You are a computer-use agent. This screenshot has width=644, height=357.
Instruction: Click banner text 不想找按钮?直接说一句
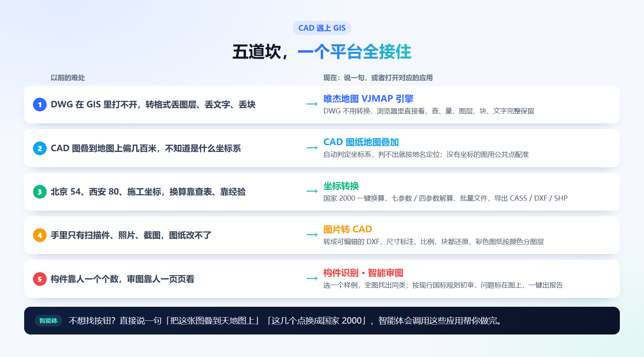coord(115,321)
